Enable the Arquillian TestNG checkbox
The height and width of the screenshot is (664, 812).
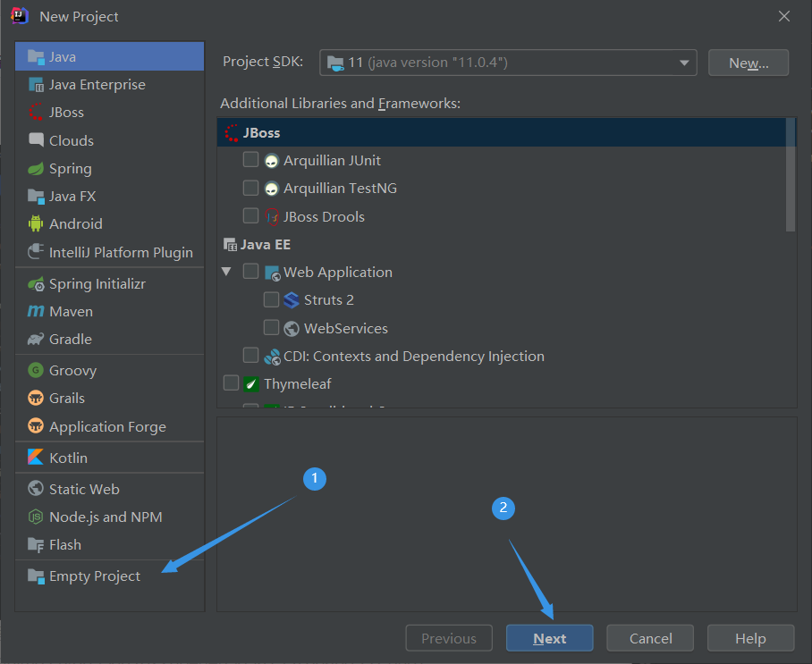click(250, 188)
